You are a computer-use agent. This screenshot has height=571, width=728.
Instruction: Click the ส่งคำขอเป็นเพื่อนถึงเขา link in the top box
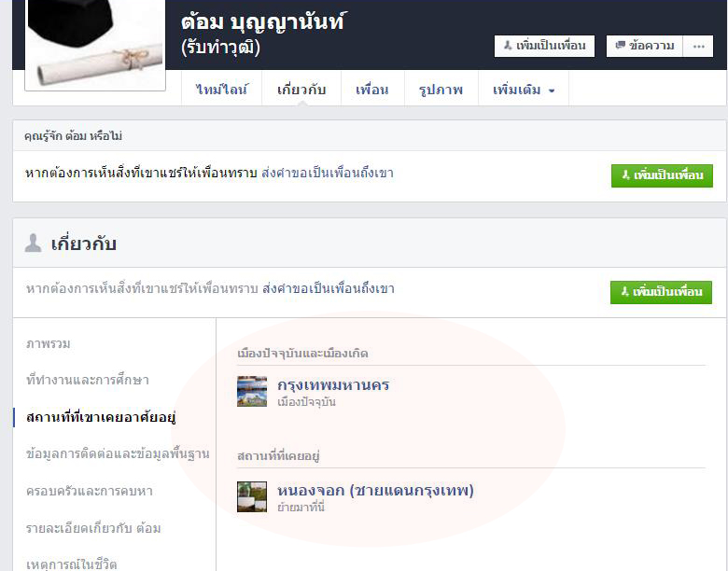(328, 174)
